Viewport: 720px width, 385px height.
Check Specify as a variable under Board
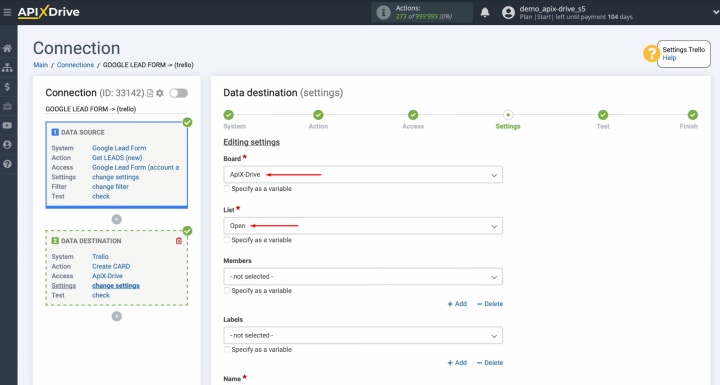(227, 188)
